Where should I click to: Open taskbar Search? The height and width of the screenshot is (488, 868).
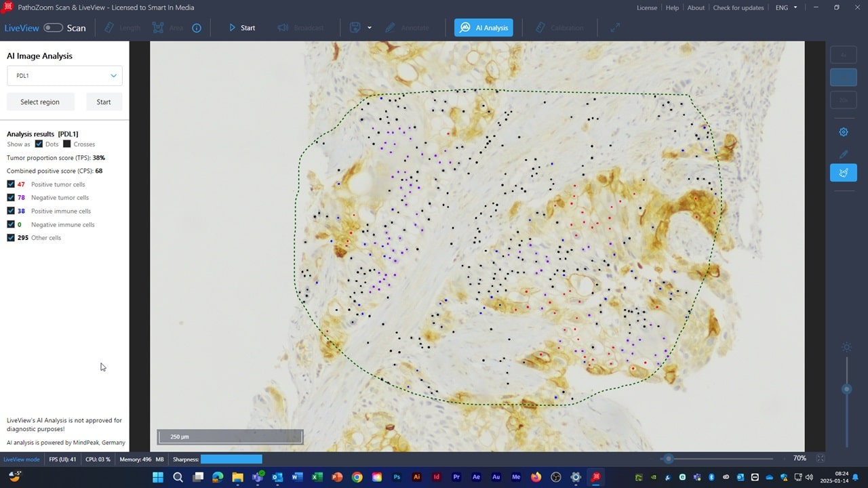click(178, 477)
